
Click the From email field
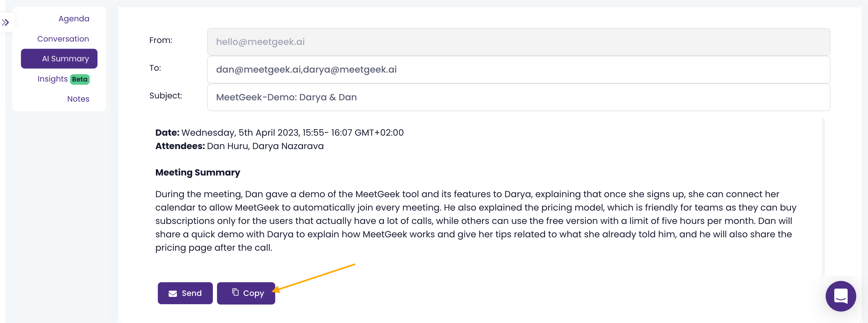tap(518, 42)
